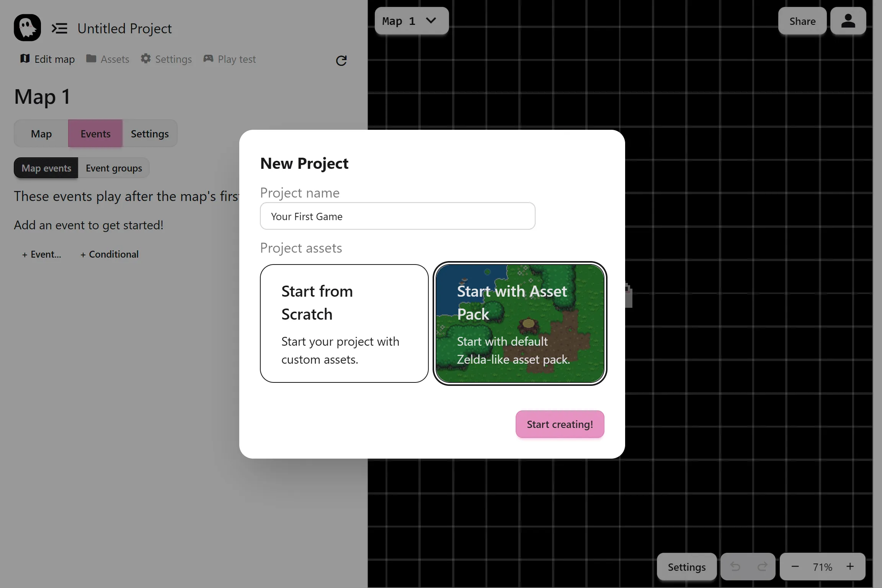Zoom out with the minus icon

pos(795,567)
